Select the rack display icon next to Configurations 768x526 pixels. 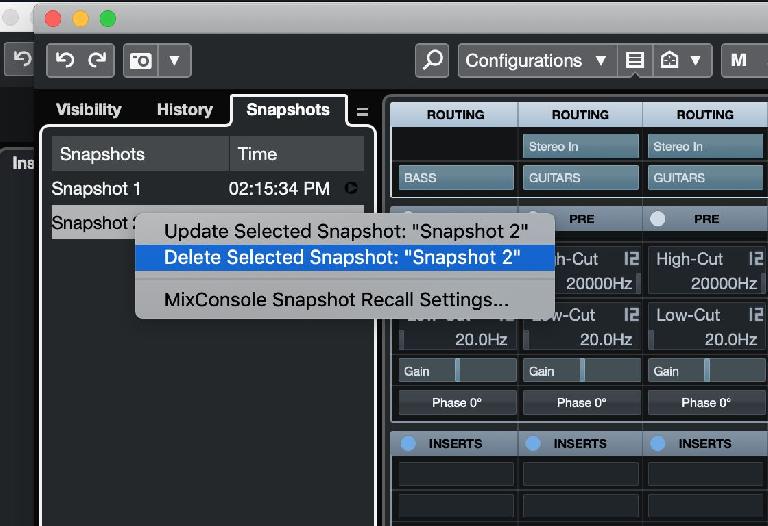tap(635, 61)
